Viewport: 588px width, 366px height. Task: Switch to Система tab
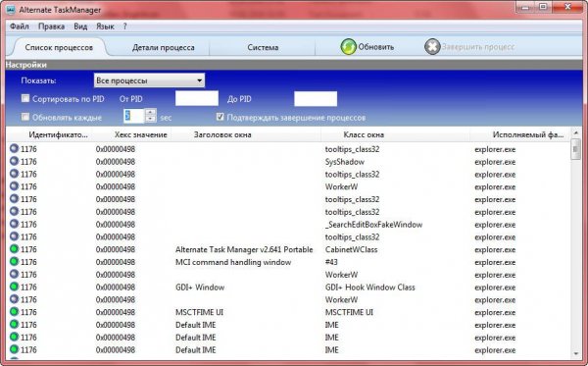263,47
